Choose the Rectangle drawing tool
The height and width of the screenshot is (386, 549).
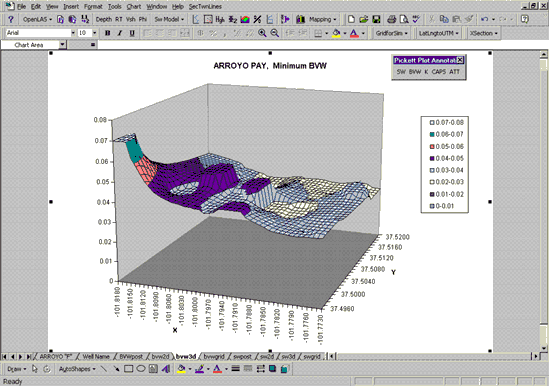[128, 368]
